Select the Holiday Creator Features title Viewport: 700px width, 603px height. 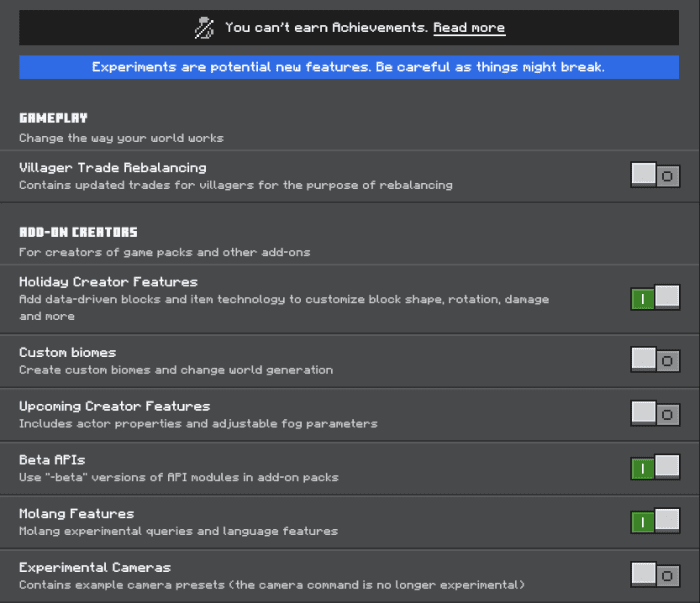click(108, 282)
